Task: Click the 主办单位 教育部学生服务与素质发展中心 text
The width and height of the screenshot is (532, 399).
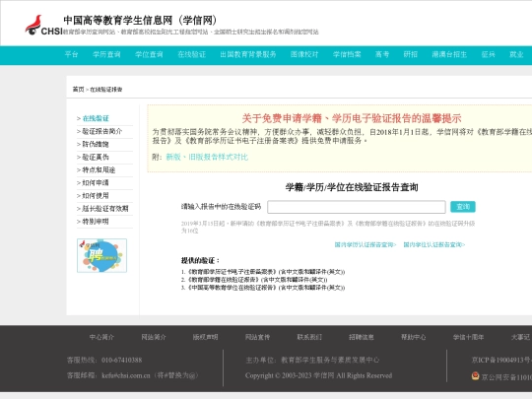Action: pos(312,360)
